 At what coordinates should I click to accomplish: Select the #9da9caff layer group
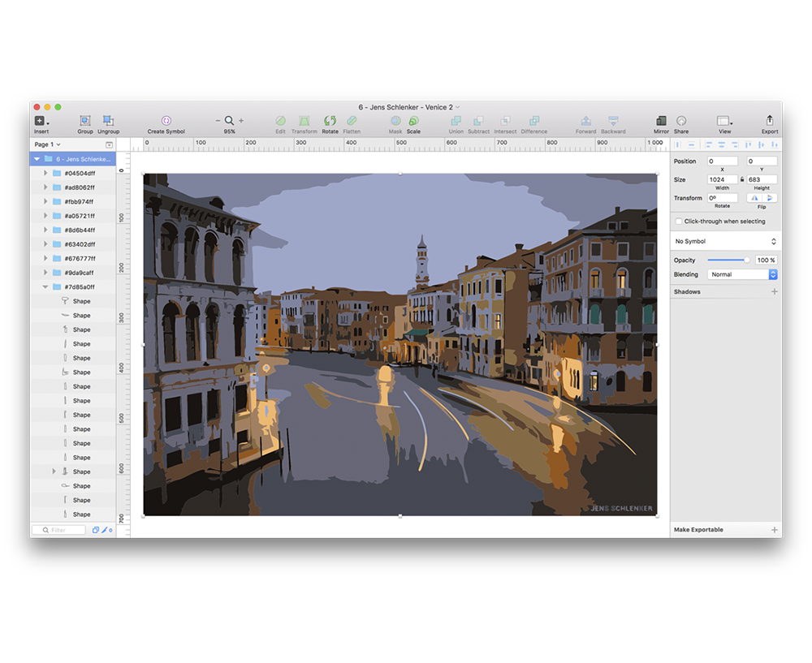(x=72, y=273)
